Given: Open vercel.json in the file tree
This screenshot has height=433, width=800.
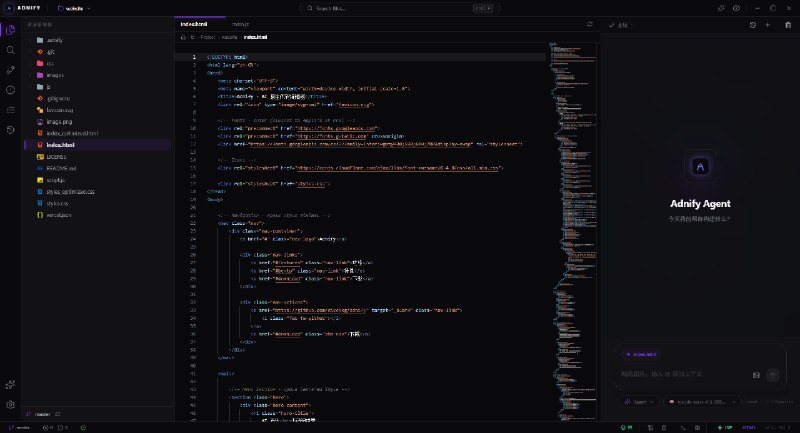Looking at the screenshot, I should [x=97, y=215].
